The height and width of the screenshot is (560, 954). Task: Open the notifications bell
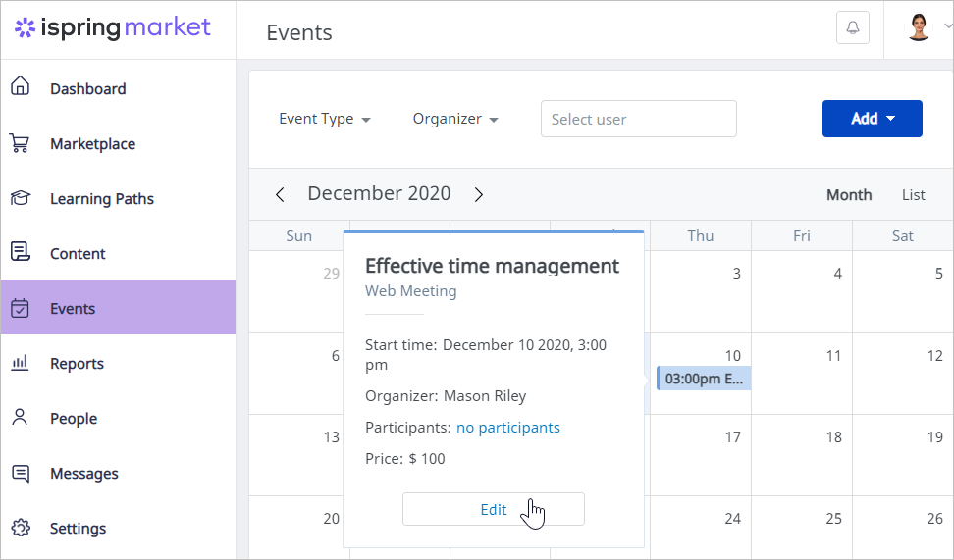click(852, 28)
